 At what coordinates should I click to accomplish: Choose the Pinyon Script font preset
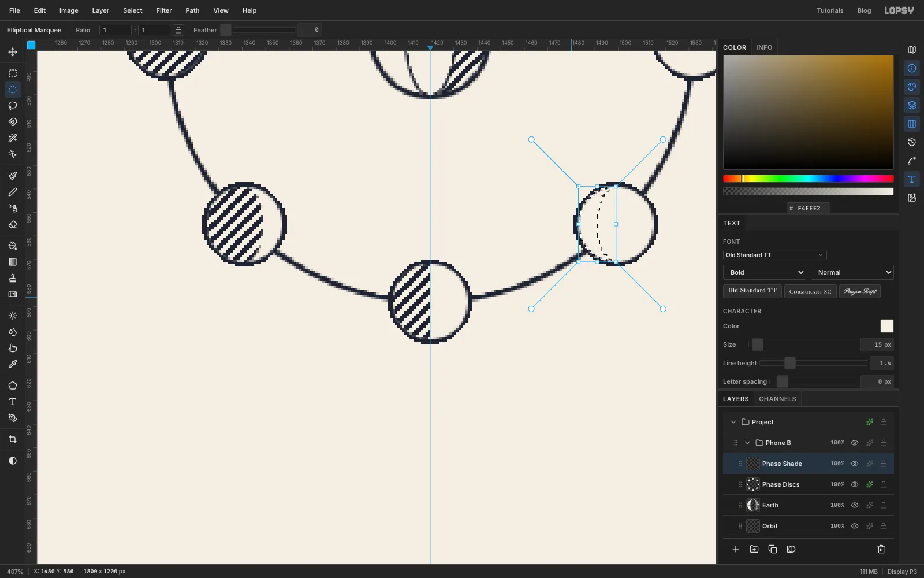coord(860,291)
